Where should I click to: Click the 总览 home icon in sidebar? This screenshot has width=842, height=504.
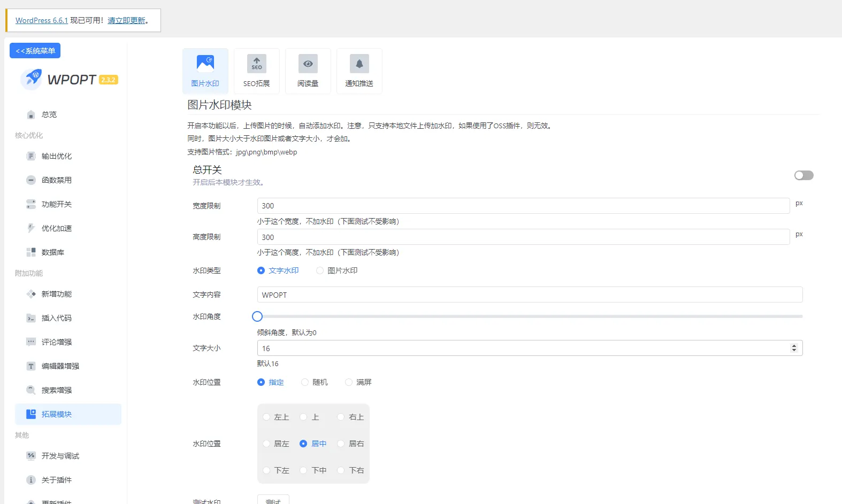[x=31, y=114]
